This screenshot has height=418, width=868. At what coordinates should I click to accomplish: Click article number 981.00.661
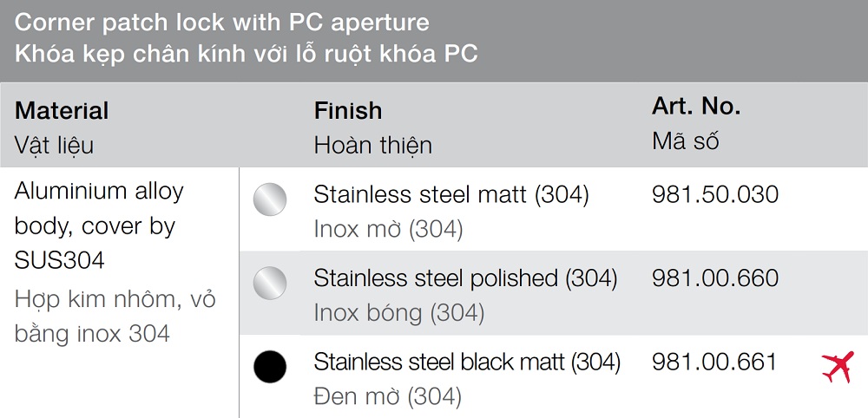tap(714, 362)
